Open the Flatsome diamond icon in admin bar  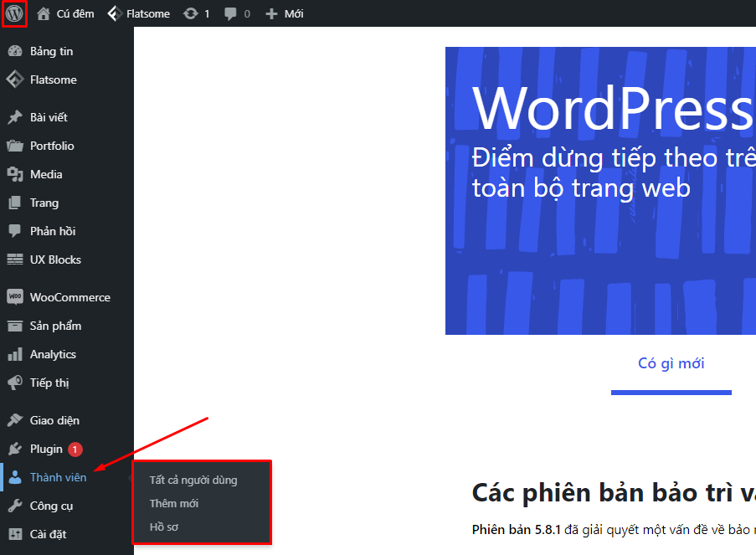114,13
